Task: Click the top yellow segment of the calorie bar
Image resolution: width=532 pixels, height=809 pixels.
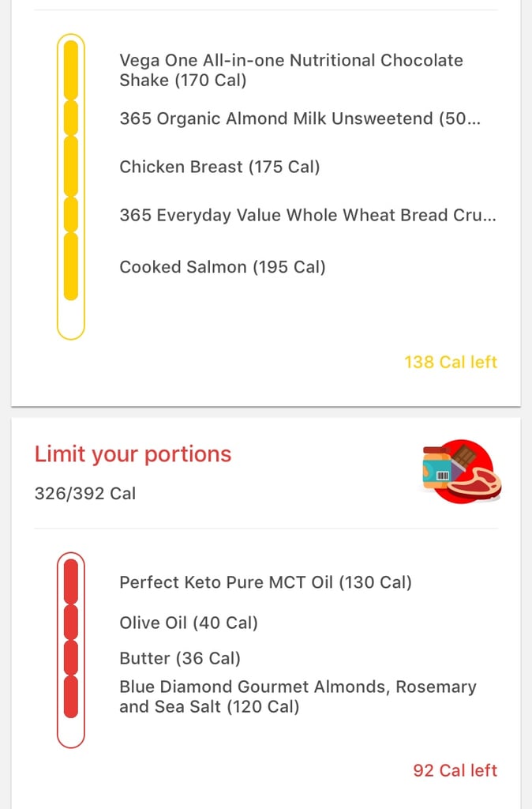Action: tap(71, 70)
